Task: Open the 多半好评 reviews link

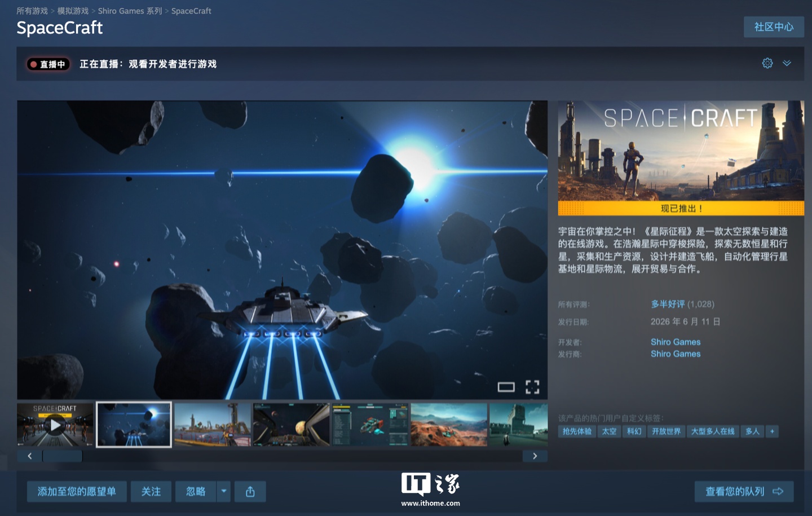Action: 668,304
